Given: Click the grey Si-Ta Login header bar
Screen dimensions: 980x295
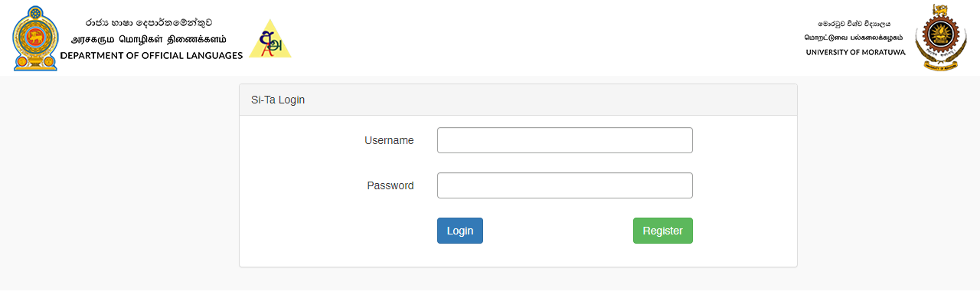Looking at the screenshot, I should tap(518, 100).
